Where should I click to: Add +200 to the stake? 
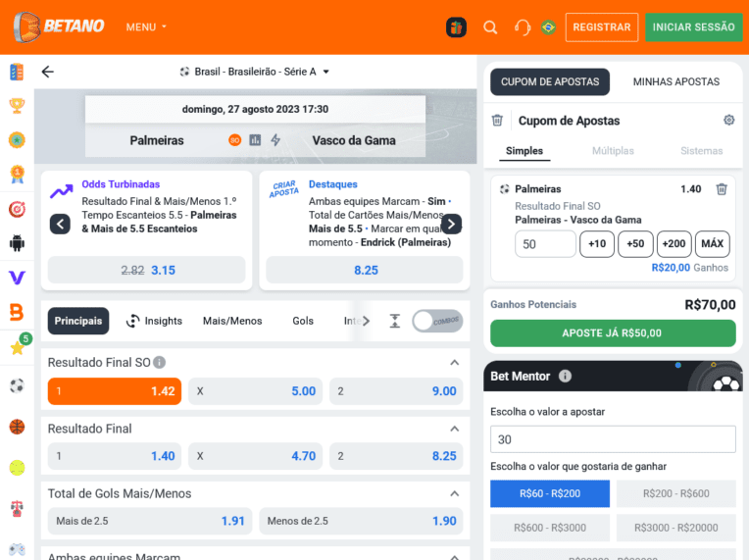click(674, 243)
